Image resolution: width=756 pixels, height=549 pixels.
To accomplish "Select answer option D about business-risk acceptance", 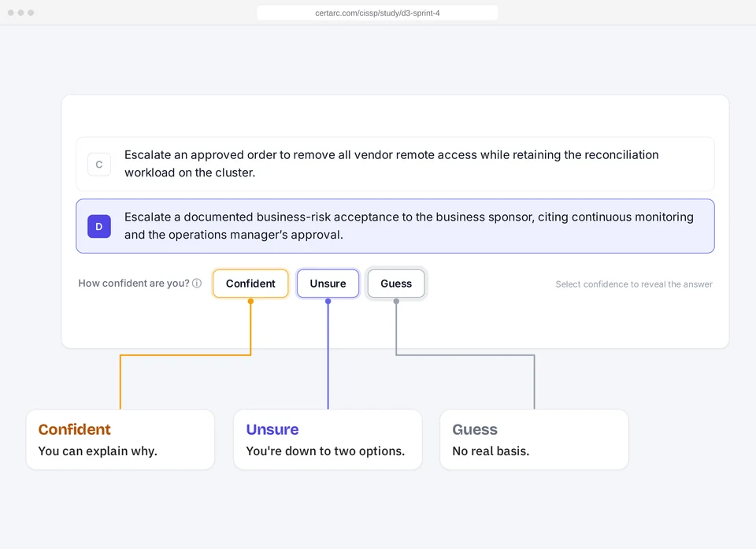I will click(x=395, y=226).
